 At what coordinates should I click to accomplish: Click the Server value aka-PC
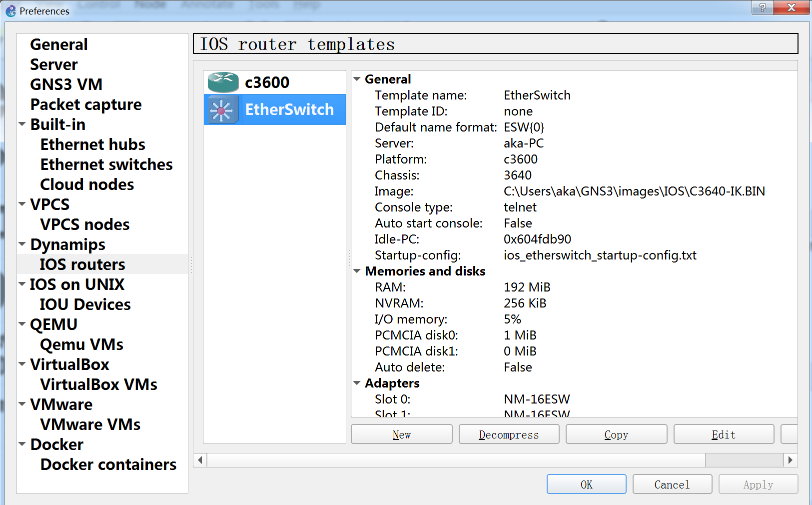coord(524,143)
